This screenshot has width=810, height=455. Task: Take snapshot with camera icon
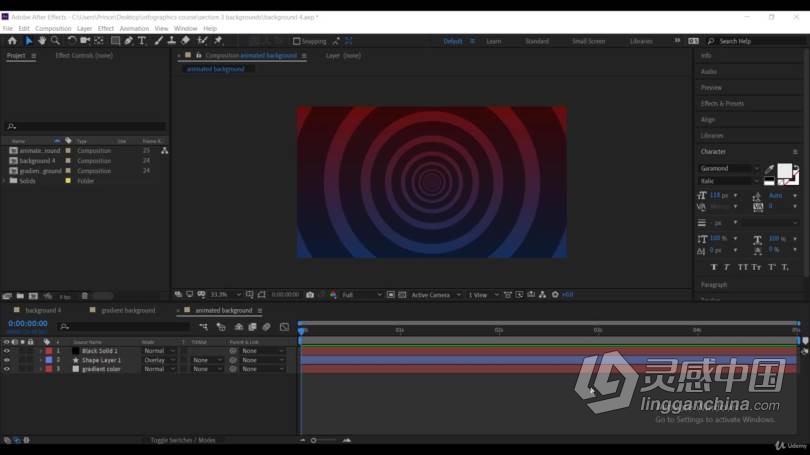click(x=310, y=295)
